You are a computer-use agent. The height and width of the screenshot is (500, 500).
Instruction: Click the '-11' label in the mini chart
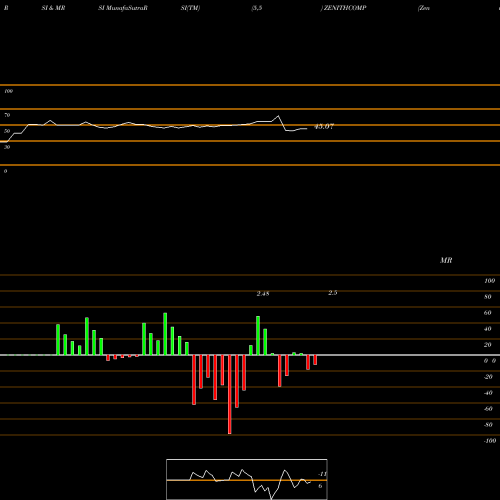tap(322, 474)
